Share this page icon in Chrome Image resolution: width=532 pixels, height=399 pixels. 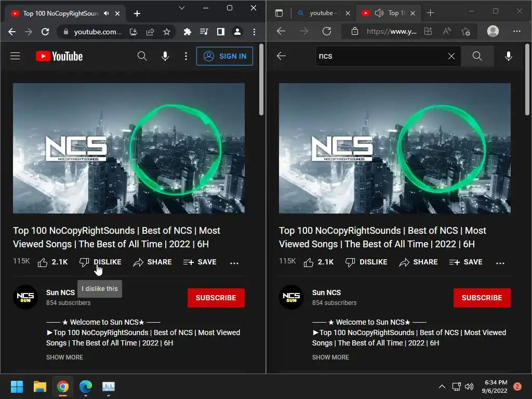(150, 32)
